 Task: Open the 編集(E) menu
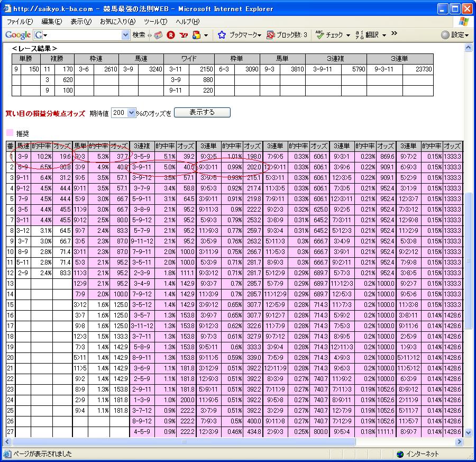(x=52, y=22)
